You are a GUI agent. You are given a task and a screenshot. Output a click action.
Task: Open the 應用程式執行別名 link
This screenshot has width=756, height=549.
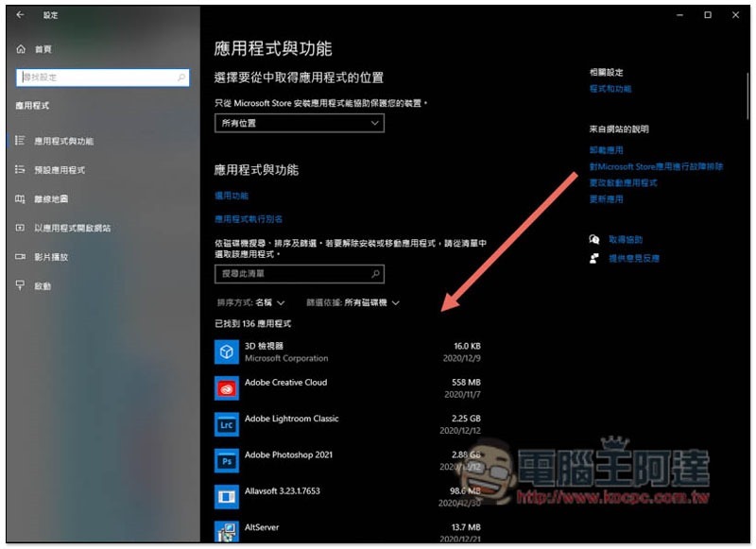pyautogui.click(x=249, y=219)
